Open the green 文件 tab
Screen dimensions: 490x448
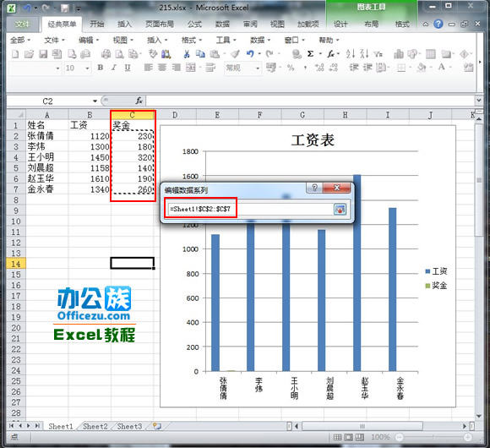[22, 24]
